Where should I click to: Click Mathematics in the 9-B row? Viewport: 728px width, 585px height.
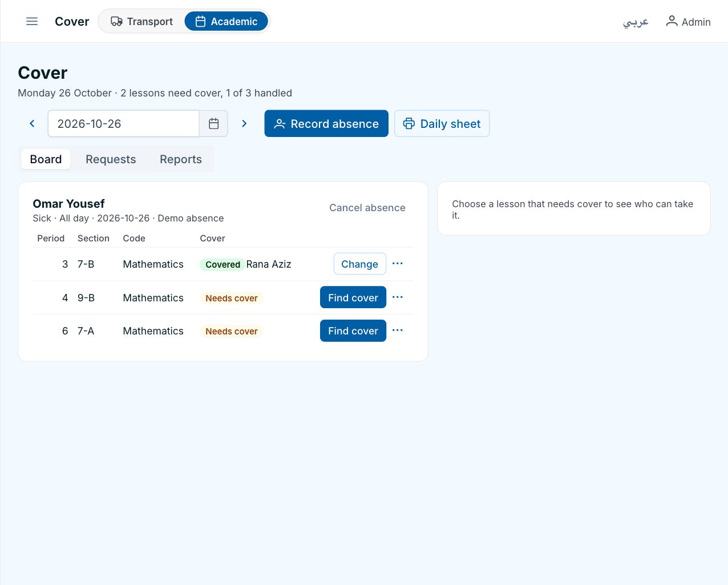click(x=153, y=298)
